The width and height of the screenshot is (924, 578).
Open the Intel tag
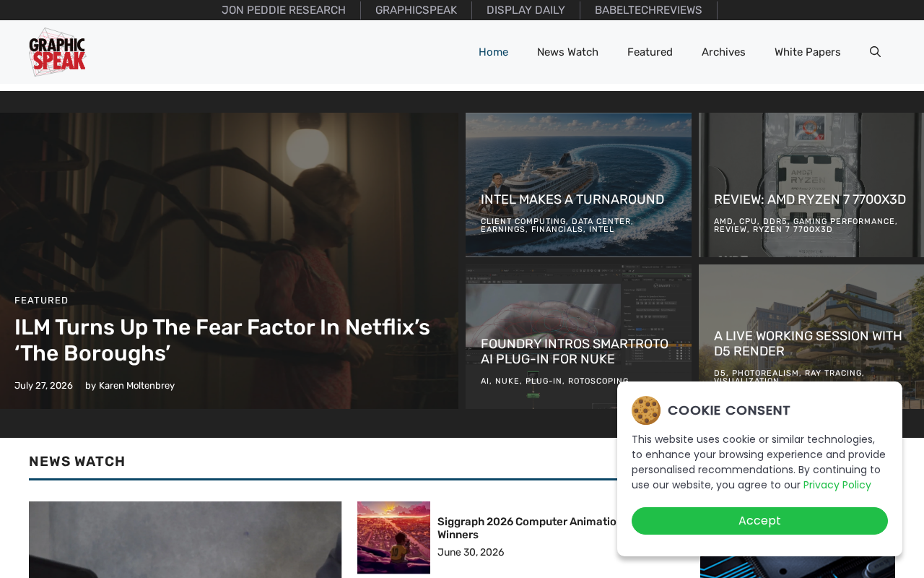[x=601, y=230]
